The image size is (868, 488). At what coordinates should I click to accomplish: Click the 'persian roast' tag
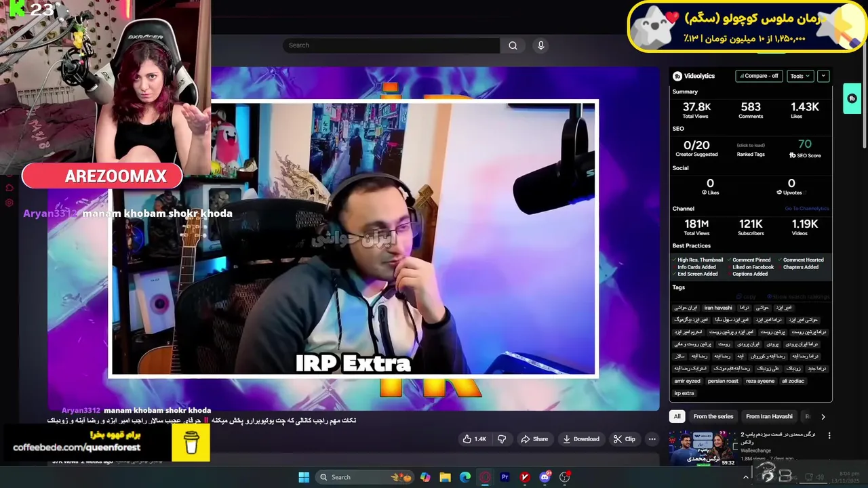(x=723, y=381)
